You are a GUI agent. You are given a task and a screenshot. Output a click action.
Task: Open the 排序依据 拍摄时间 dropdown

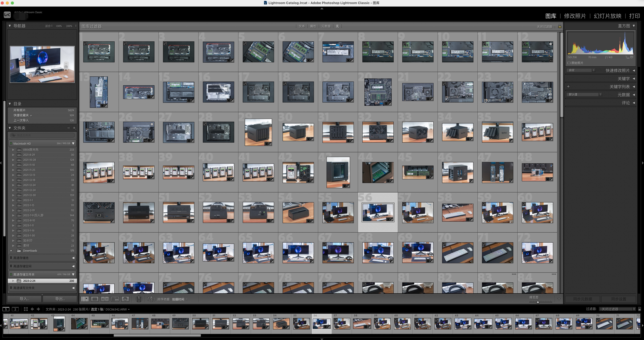tap(178, 299)
